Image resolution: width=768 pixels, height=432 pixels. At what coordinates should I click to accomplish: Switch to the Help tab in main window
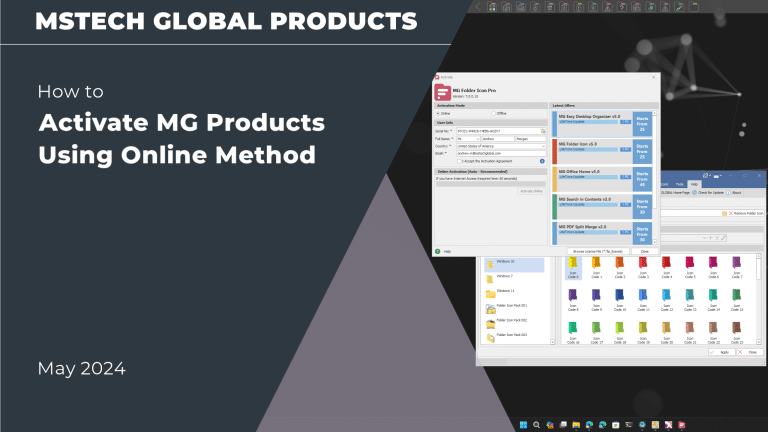coord(694,184)
